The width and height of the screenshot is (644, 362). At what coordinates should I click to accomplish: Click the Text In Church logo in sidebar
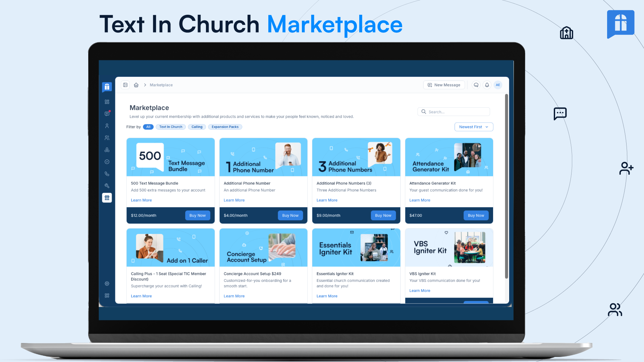click(x=107, y=87)
